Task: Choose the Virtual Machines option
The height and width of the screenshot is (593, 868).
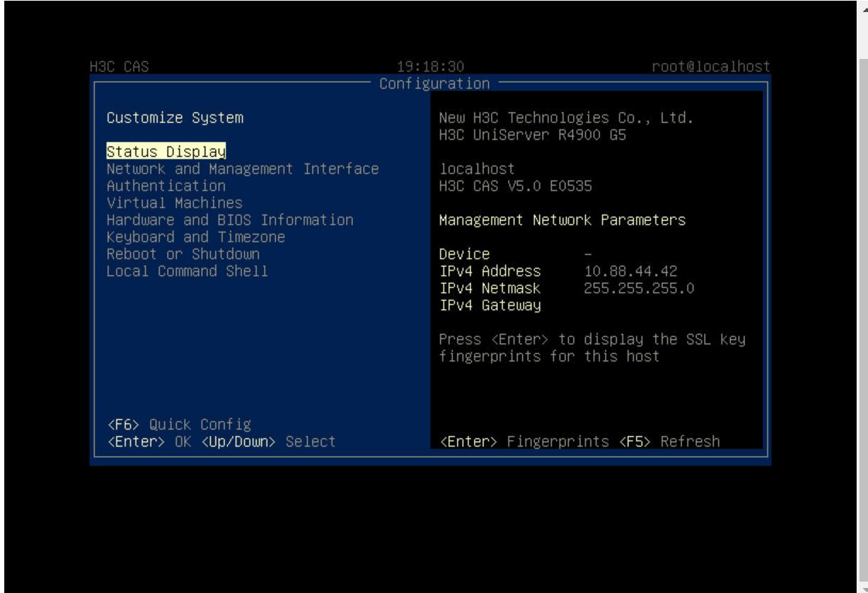Action: (175, 203)
